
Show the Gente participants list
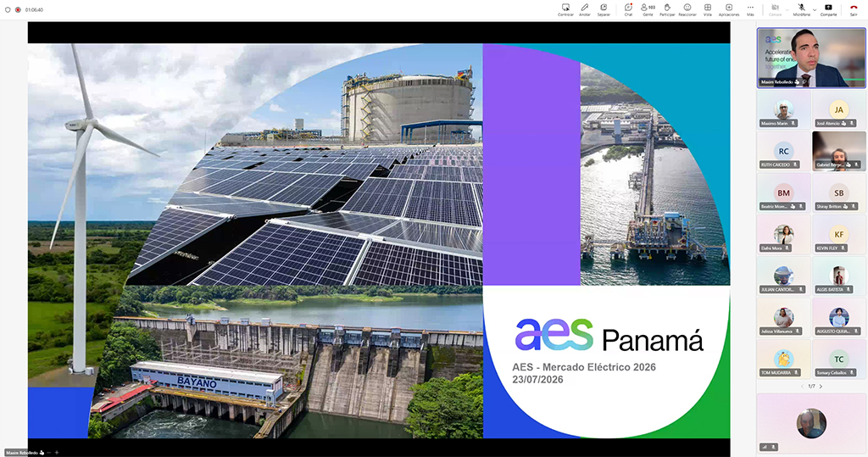click(648, 9)
